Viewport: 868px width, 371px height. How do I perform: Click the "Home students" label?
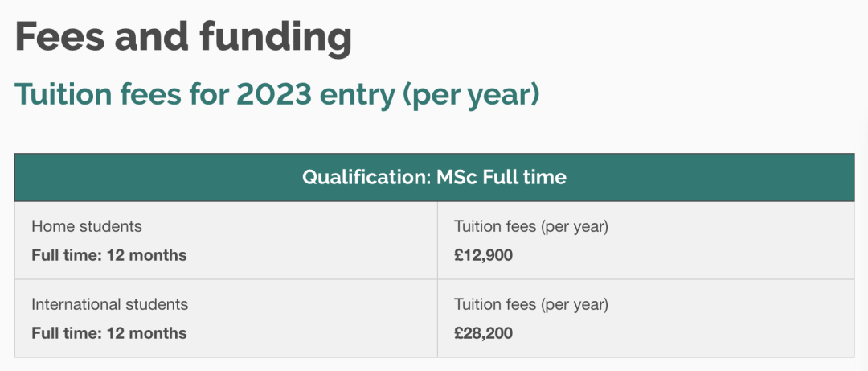[87, 227]
